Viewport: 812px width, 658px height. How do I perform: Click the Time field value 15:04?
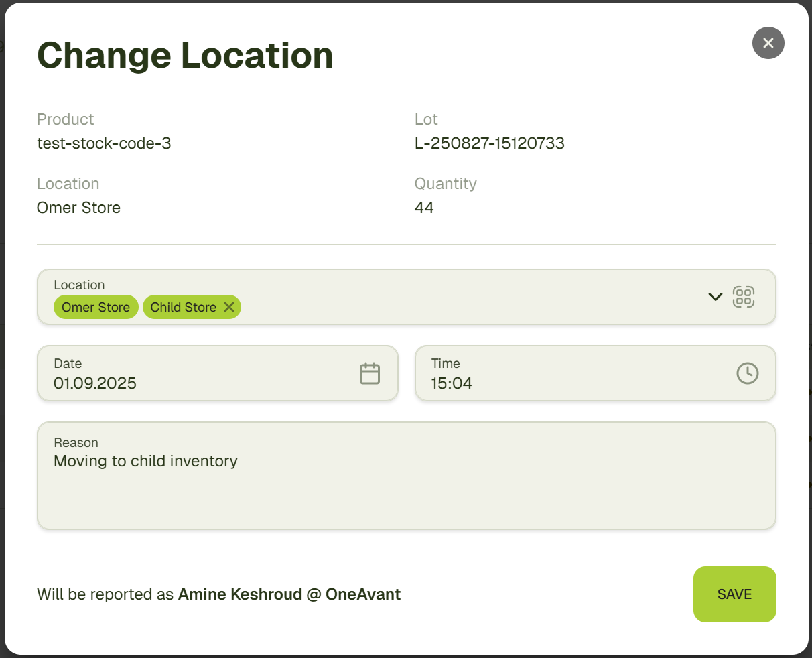pos(452,383)
